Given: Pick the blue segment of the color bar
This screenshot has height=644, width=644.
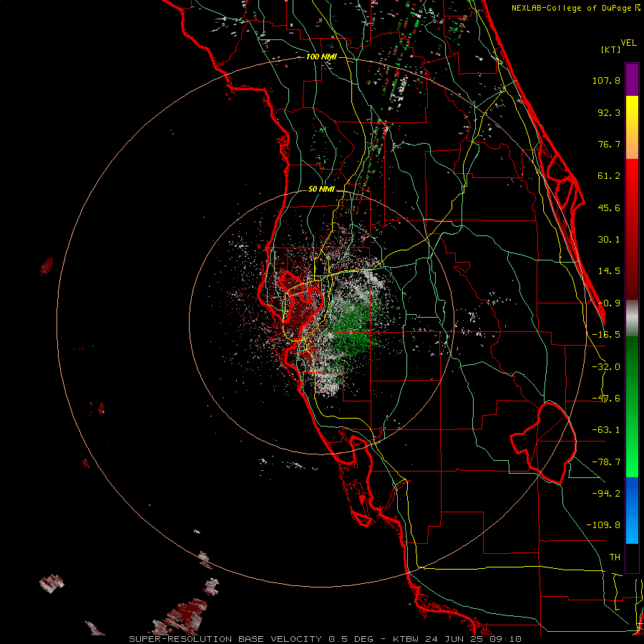Looking at the screenshot, I should [x=632, y=510].
